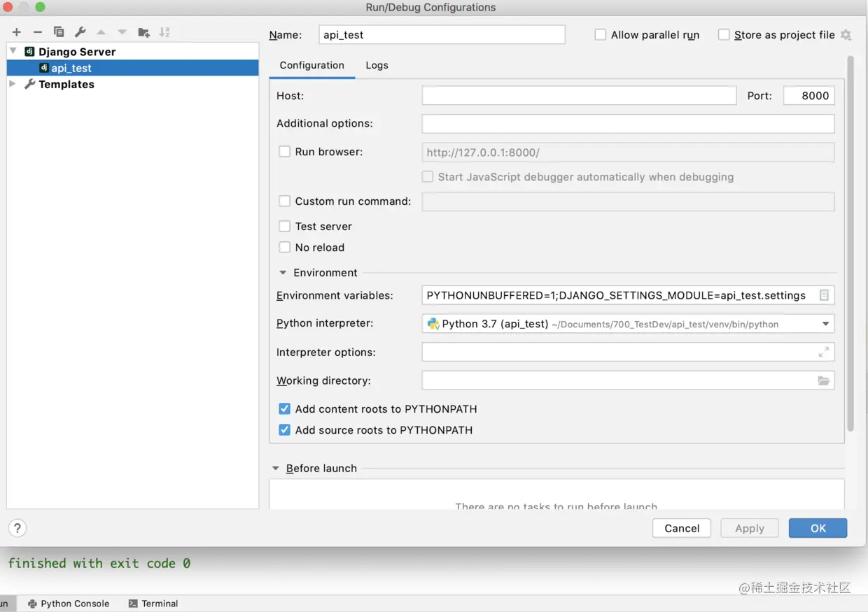Enable Custom run command checkbox
The image size is (868, 612).
[x=285, y=201]
